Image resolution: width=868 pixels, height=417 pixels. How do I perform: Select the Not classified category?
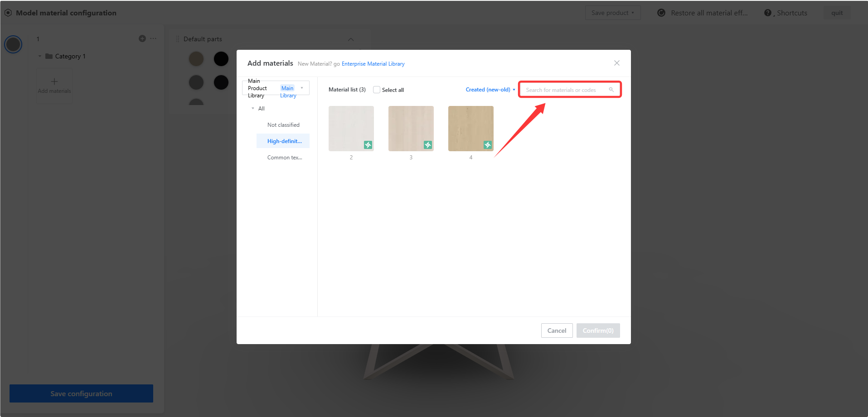point(283,125)
